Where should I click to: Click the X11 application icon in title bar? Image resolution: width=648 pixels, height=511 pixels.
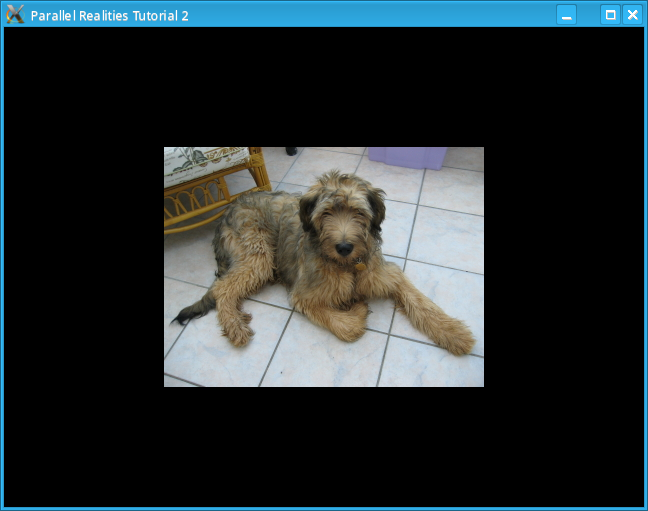(x=15, y=14)
